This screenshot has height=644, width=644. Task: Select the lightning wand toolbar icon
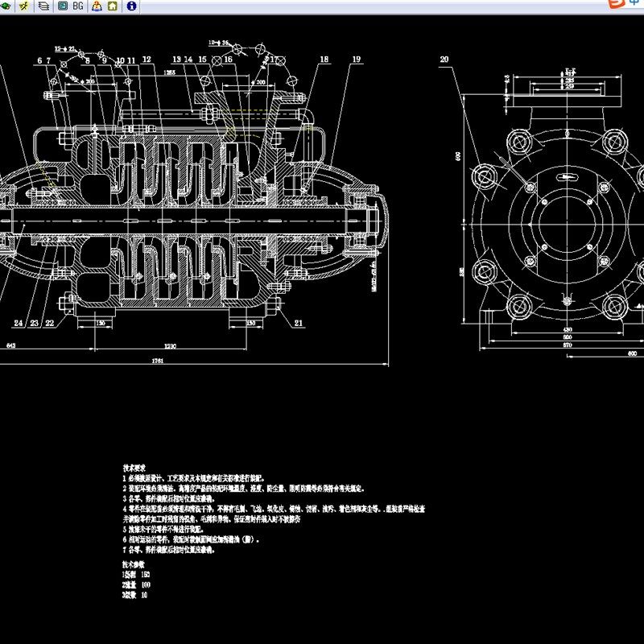tap(23, 6)
